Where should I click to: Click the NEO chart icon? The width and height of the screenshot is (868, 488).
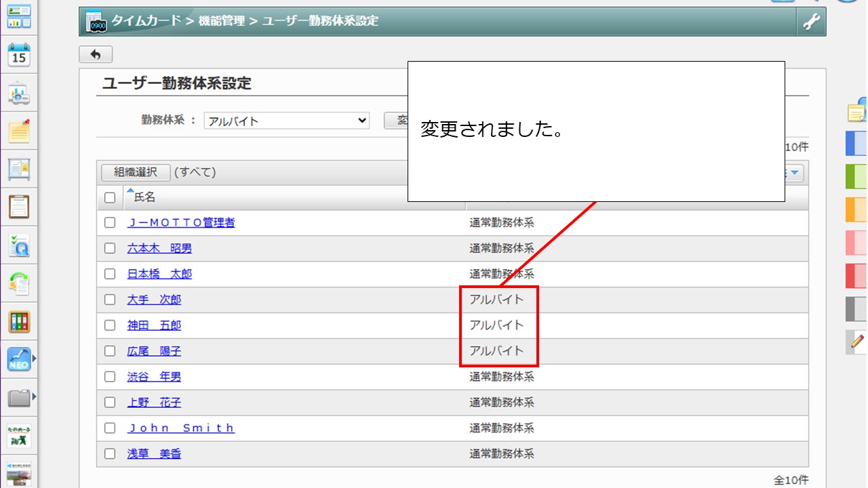pyautogui.click(x=19, y=359)
